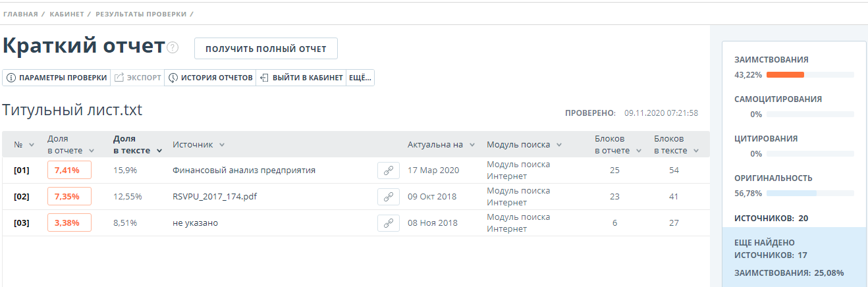
Task: Click the 7,41% share badge
Action: point(69,170)
